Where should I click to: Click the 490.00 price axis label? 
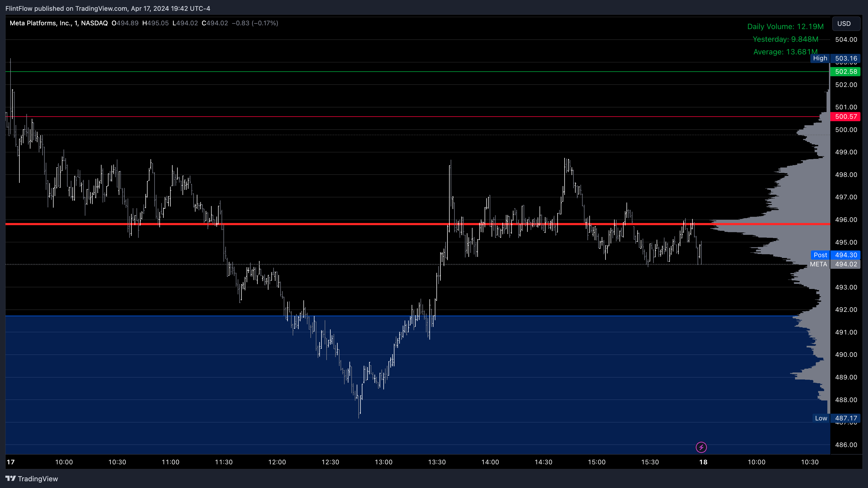[x=846, y=354]
